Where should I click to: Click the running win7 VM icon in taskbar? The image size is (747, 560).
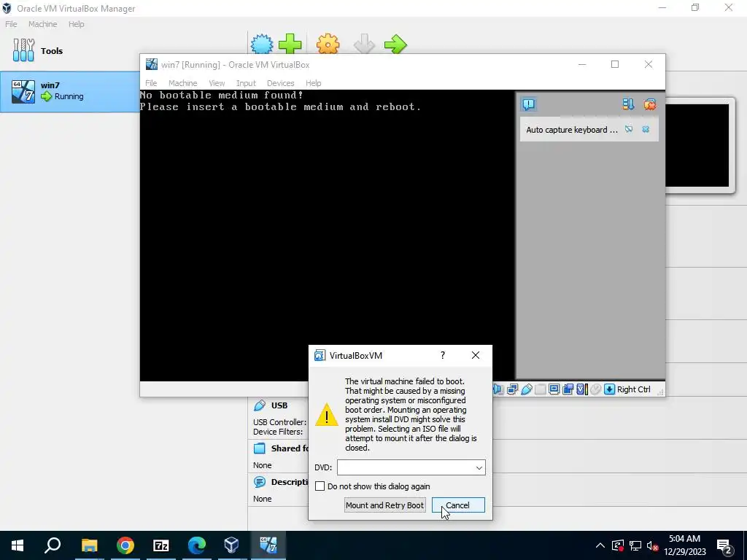pos(268,545)
